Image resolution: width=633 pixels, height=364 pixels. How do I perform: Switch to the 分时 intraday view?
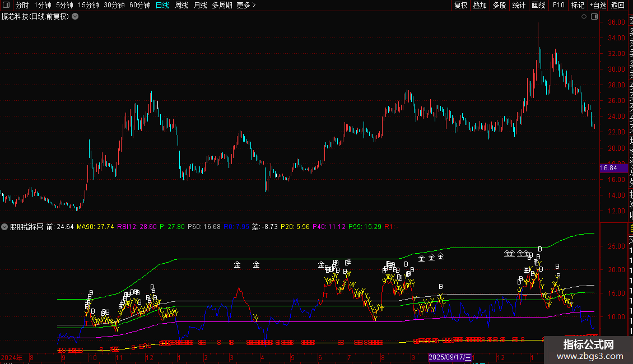point(22,5)
